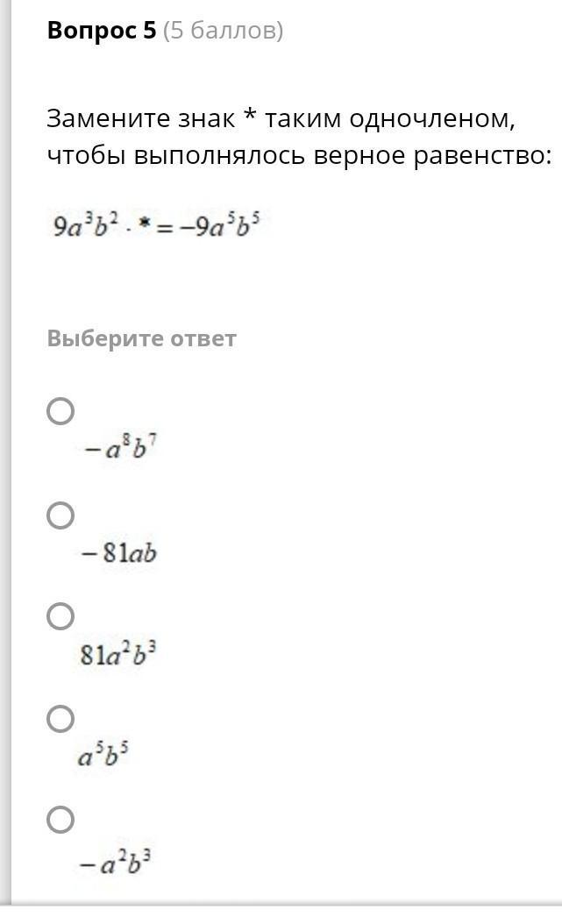
Task: Click the text 'чтобы выполнялось верное равенство:'
Action: click(299, 155)
